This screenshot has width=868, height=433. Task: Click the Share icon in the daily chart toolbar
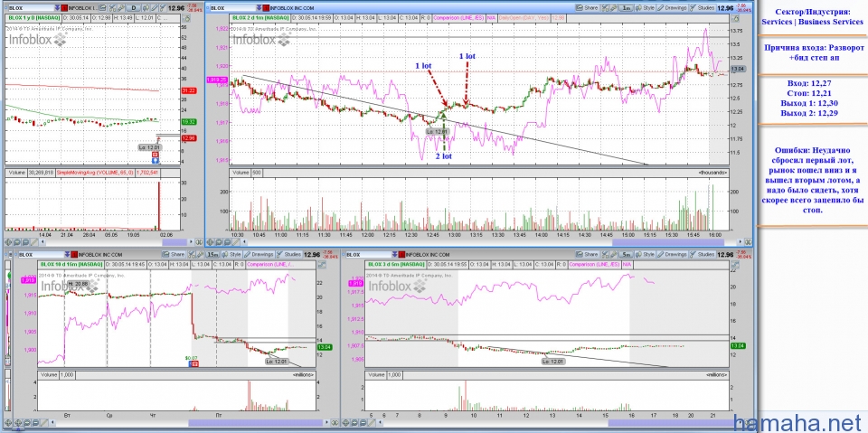(102, 8)
